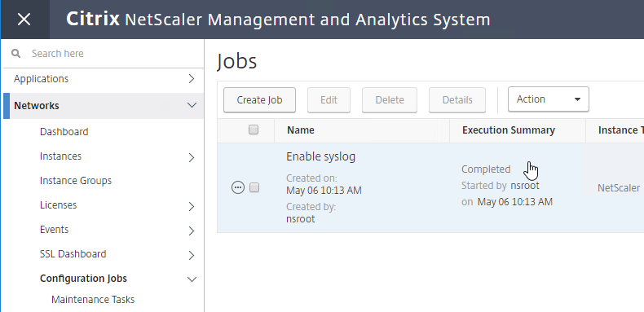The width and height of the screenshot is (644, 312).
Task: Expand the Applications menu chevron
Action: click(x=192, y=79)
